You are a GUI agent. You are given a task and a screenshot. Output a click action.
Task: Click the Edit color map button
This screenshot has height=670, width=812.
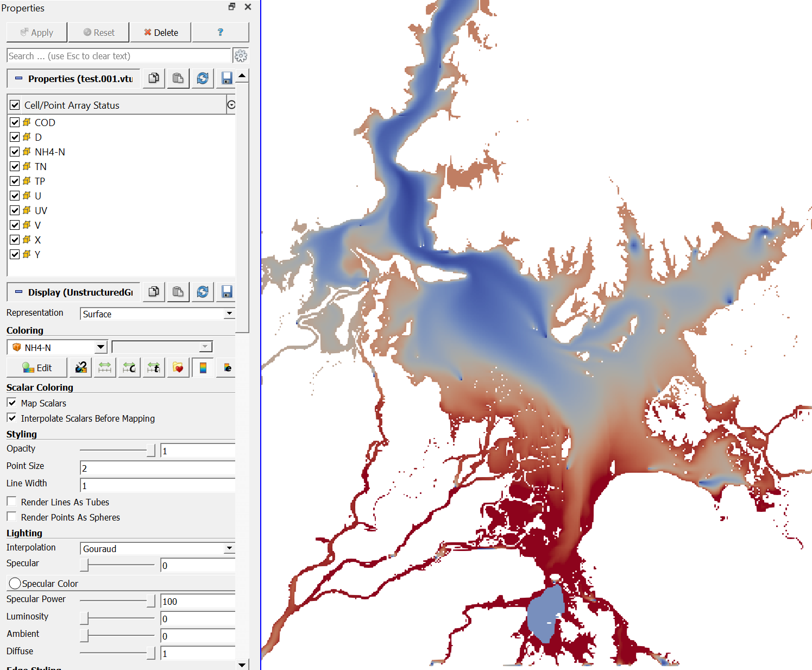coord(37,368)
